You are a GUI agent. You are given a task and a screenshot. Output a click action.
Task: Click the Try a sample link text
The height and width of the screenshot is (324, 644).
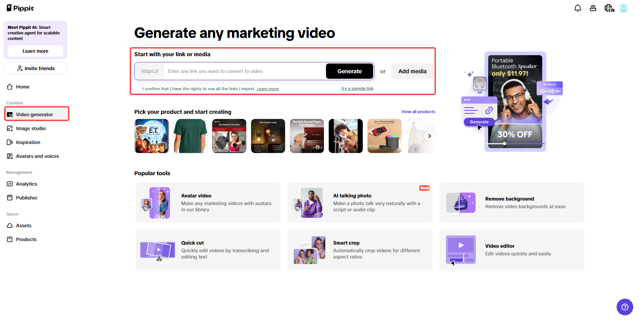coord(357,88)
